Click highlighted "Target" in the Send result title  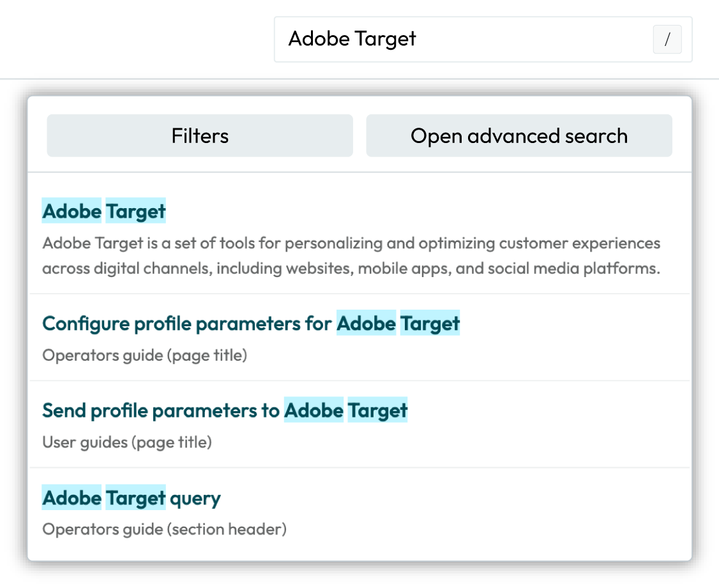tap(377, 411)
